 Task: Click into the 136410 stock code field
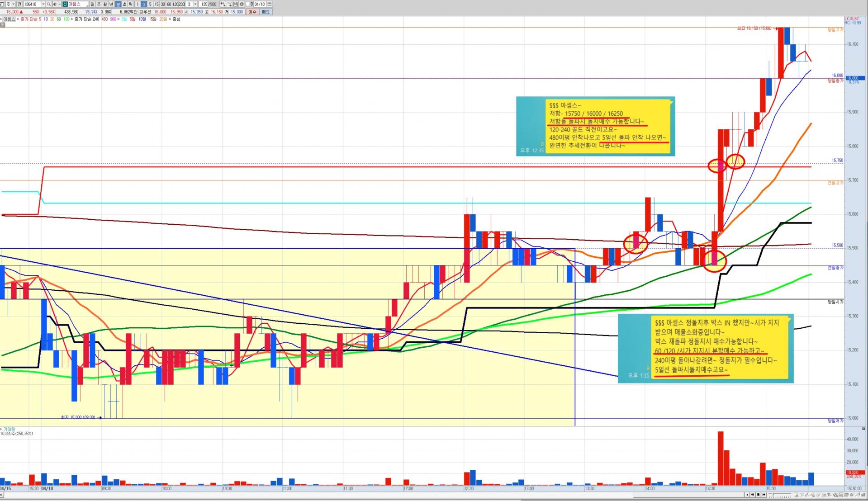coord(32,4)
